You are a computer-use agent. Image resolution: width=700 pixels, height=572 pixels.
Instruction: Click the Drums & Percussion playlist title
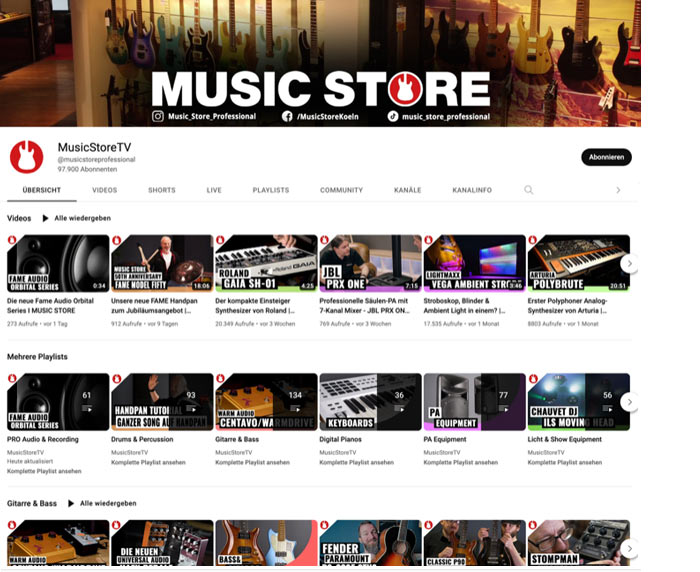pos(142,439)
